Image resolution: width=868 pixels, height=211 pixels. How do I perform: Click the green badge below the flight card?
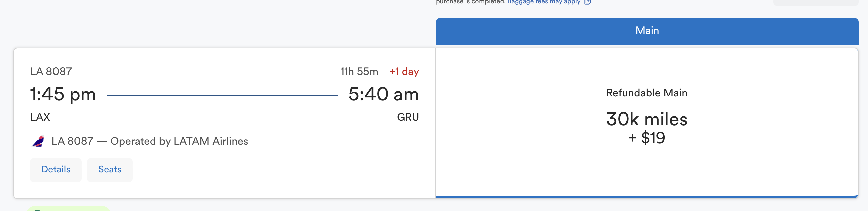tap(69, 209)
